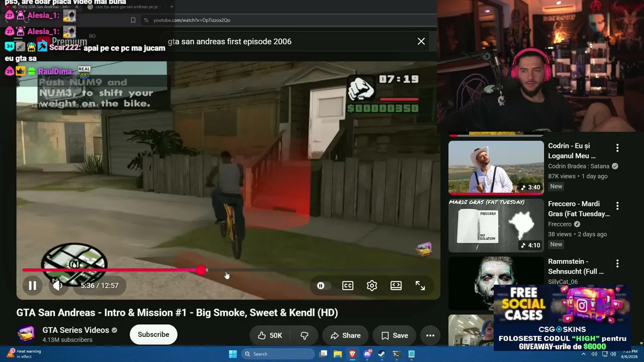Click the red scrubber handle on the timeline
The width and height of the screenshot is (644, 362).
(201, 270)
